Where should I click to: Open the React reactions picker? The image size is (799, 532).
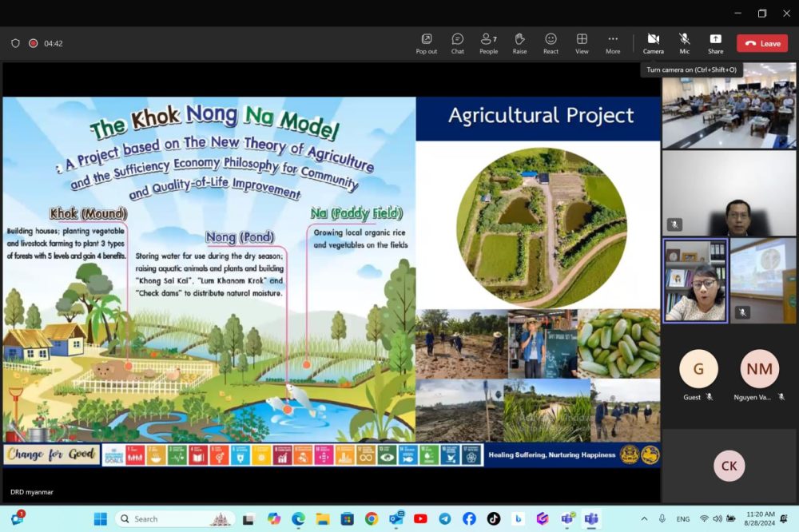click(x=551, y=43)
